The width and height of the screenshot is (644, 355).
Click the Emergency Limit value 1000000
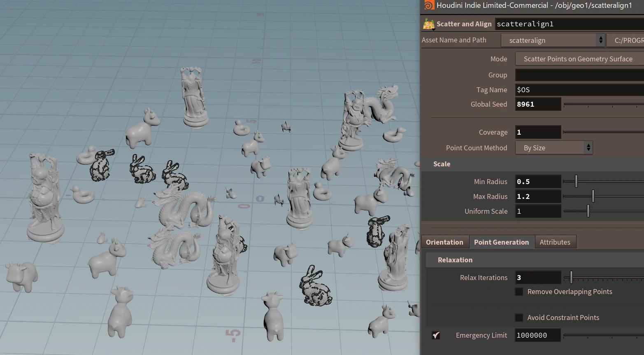pos(538,335)
